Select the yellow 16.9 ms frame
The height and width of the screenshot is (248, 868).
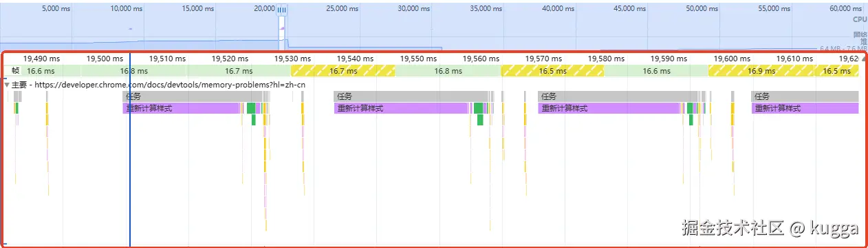coord(761,71)
